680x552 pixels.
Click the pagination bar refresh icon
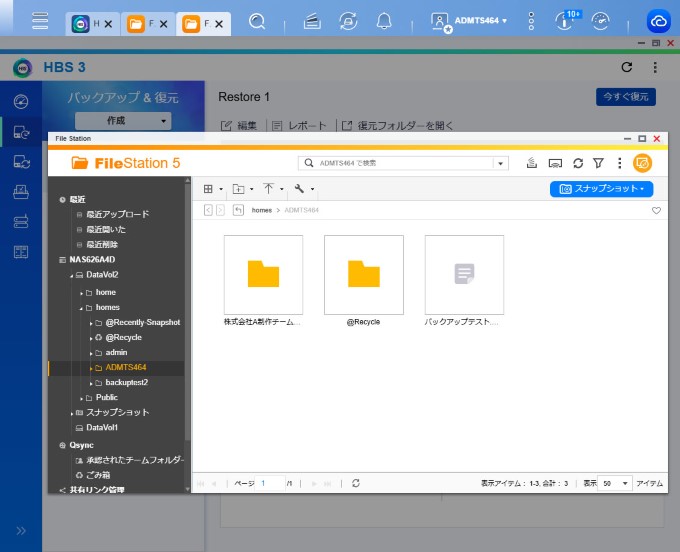click(x=356, y=483)
